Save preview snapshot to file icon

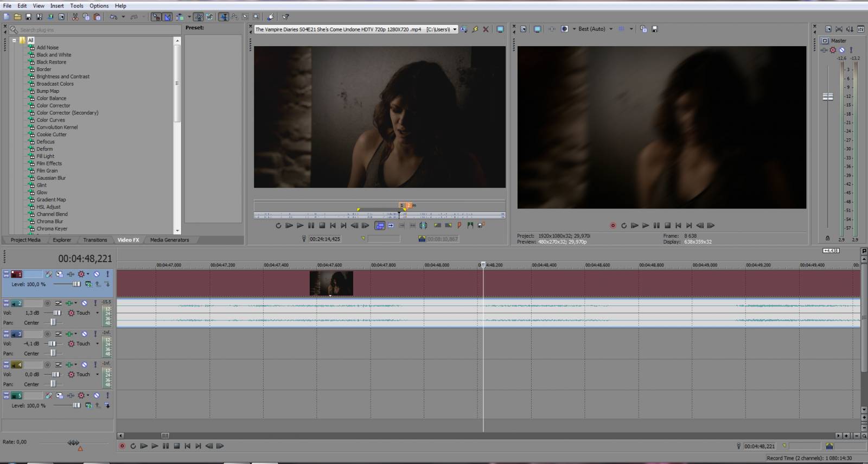pos(655,29)
